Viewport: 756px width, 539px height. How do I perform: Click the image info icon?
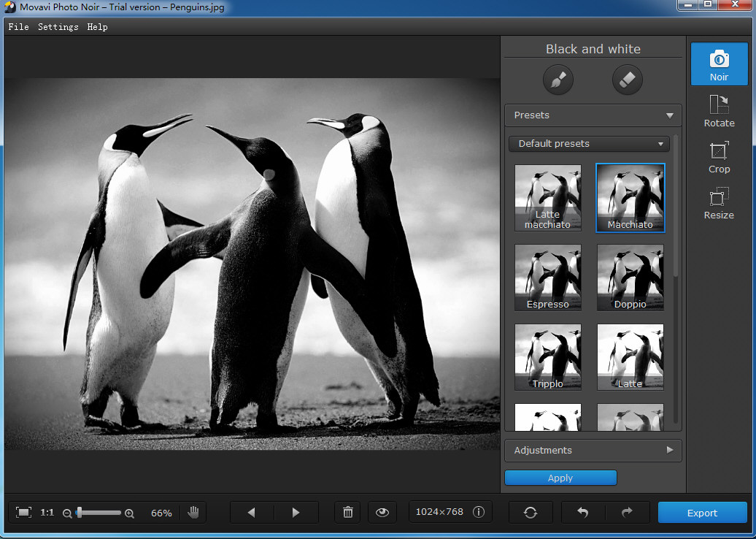click(x=479, y=512)
